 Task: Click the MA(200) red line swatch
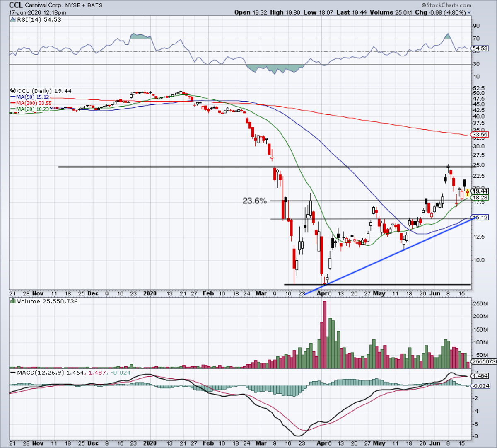tap(13, 103)
